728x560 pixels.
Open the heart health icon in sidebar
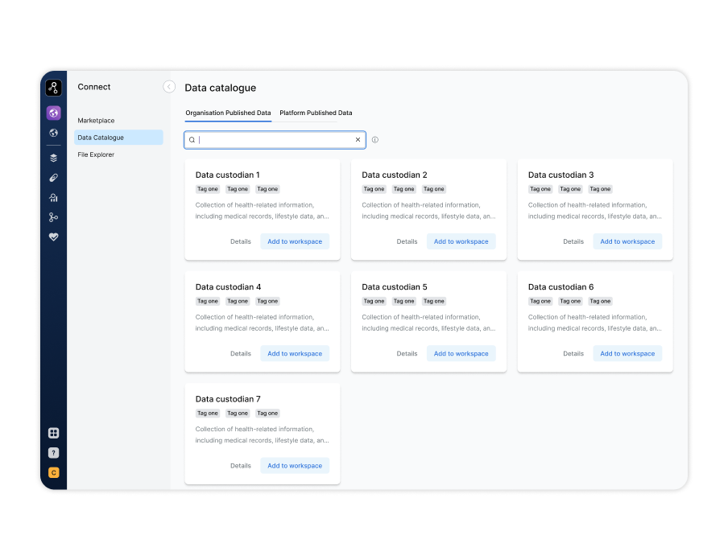pos(53,237)
